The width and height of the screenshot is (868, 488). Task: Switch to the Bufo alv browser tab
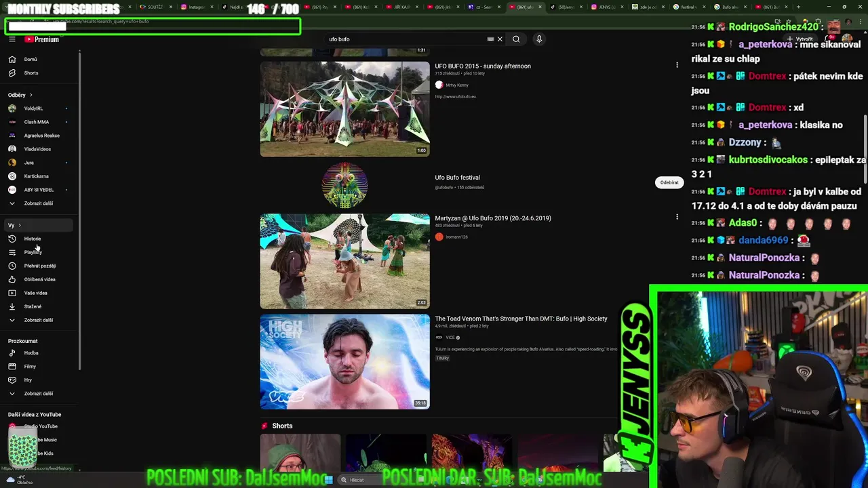pos(731,7)
